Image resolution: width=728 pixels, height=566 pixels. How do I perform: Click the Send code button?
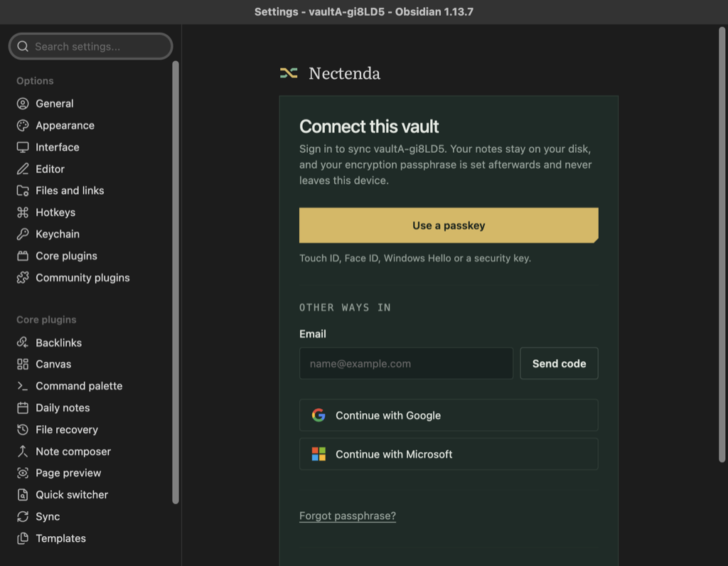(x=559, y=363)
